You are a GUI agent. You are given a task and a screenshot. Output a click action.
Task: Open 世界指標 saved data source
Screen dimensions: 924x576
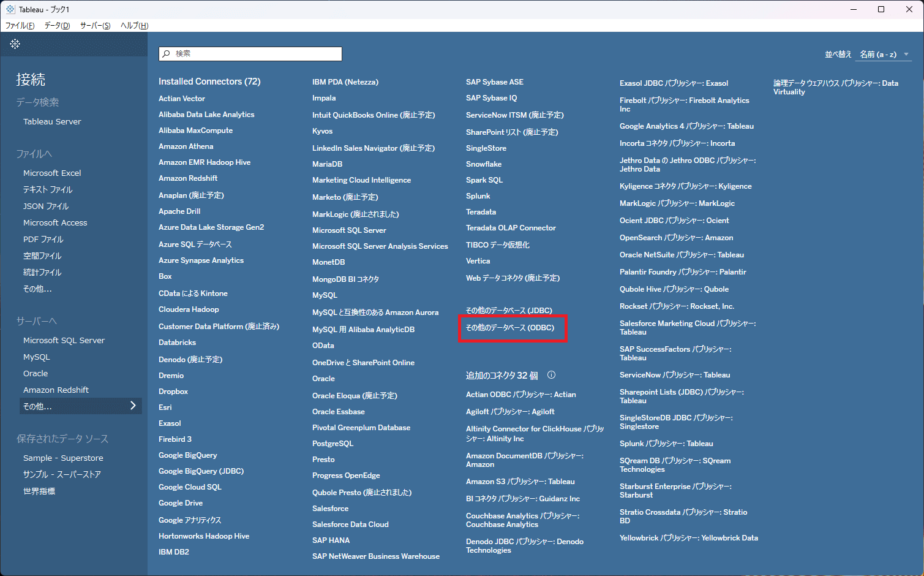(x=39, y=491)
